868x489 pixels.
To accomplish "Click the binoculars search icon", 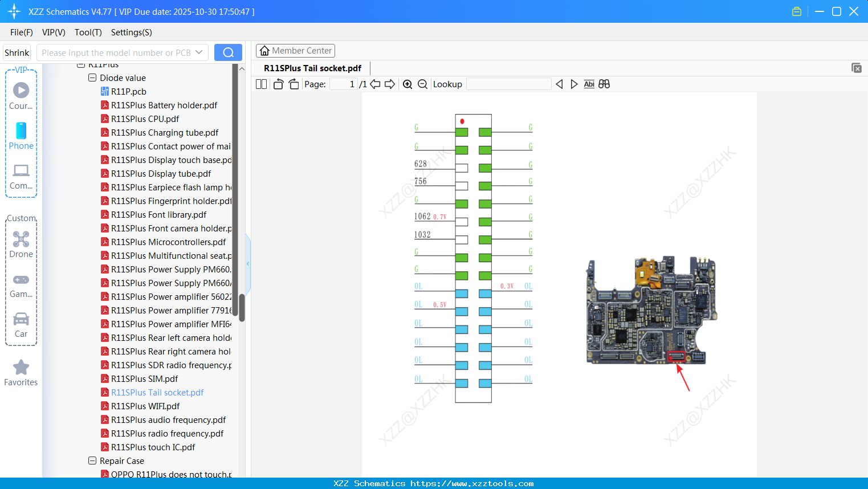I will [x=604, y=84].
